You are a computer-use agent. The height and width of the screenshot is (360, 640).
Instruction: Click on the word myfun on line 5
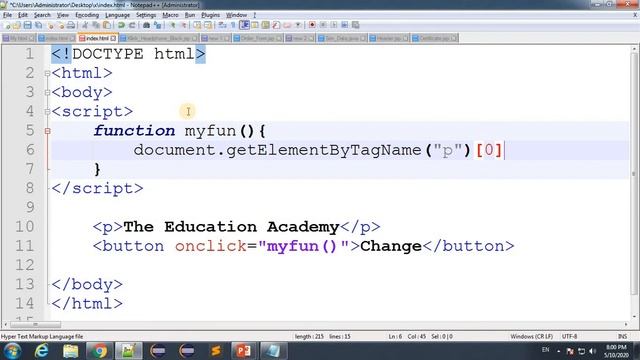(x=210, y=131)
